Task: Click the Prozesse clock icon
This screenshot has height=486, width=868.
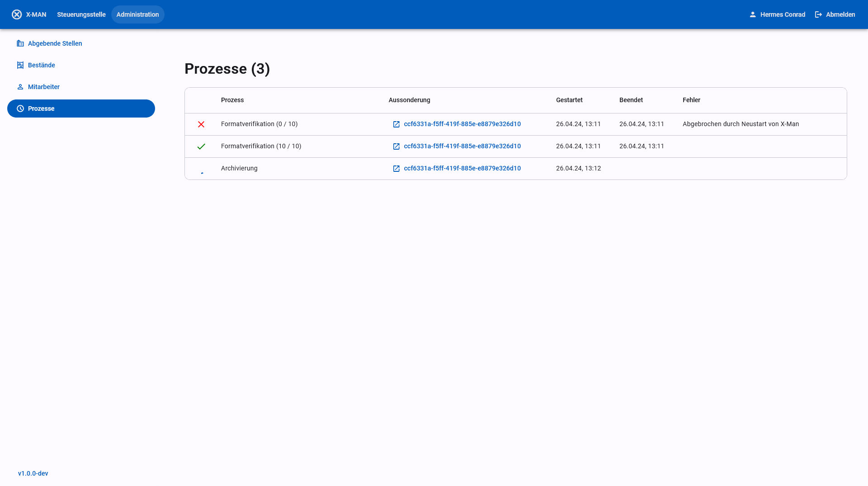Action: click(20, 109)
